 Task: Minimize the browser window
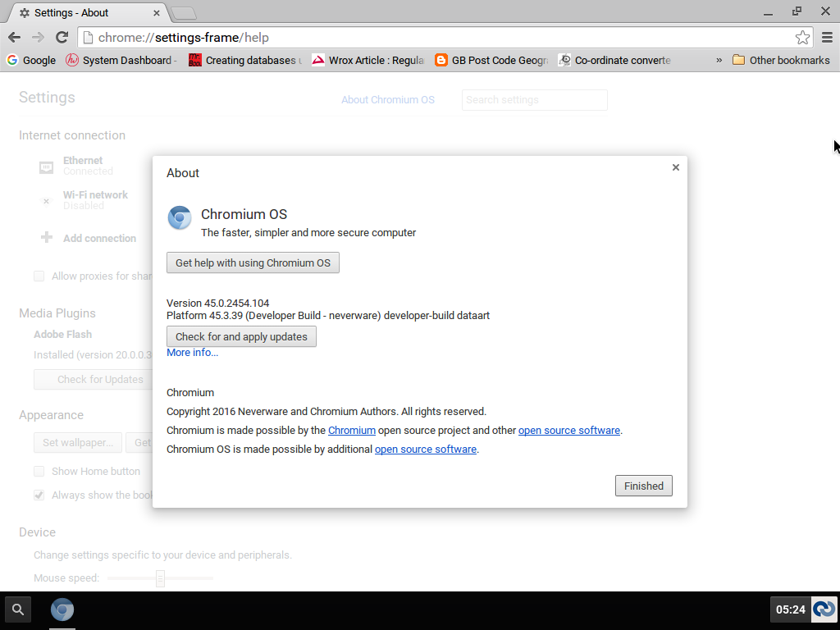768,11
